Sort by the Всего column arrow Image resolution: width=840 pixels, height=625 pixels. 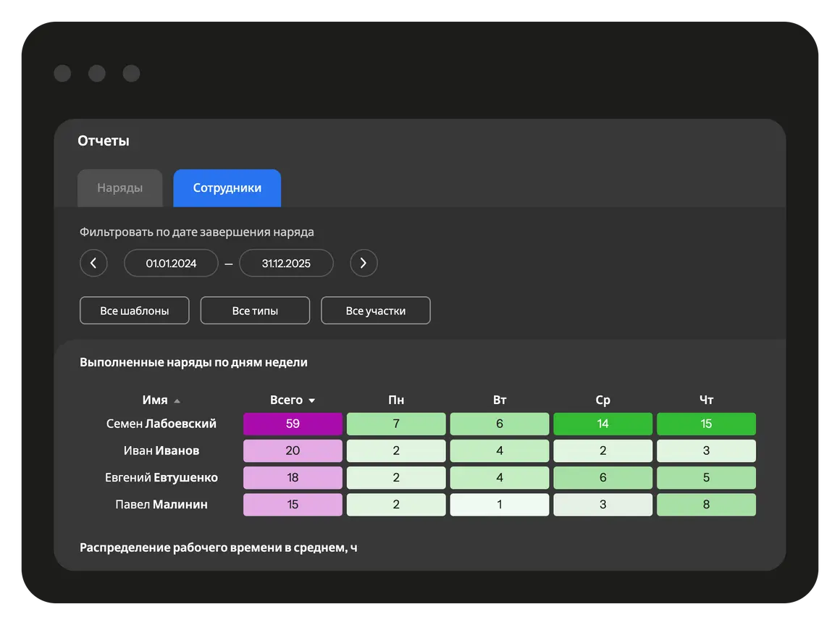coord(312,400)
